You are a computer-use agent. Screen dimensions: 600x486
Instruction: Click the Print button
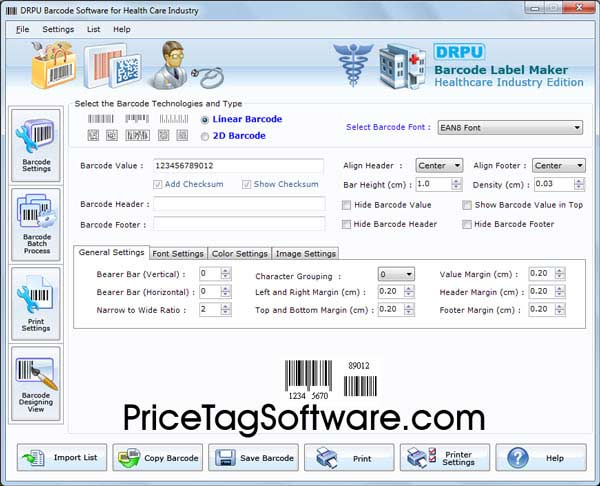349,457
